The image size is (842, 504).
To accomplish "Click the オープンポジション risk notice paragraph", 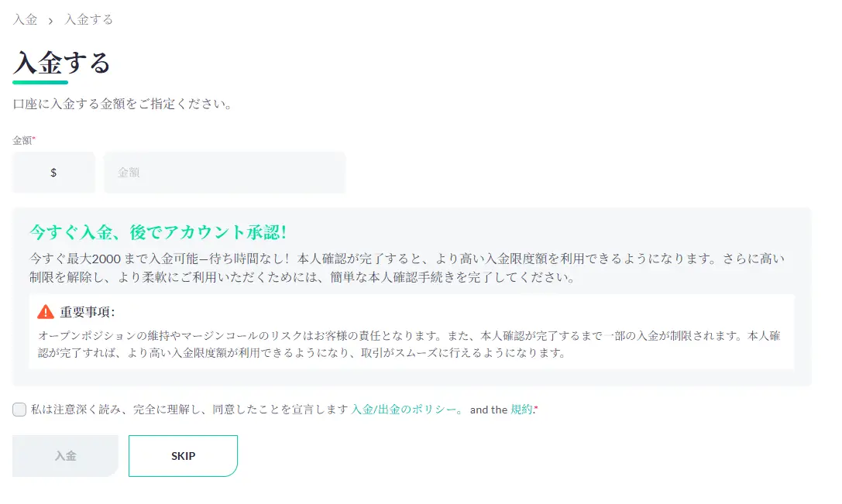I will click(411, 345).
